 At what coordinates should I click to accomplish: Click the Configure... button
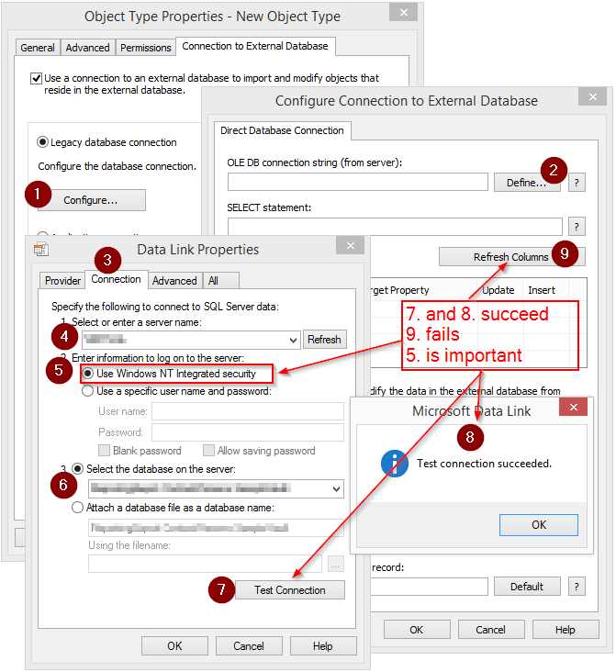click(91, 200)
